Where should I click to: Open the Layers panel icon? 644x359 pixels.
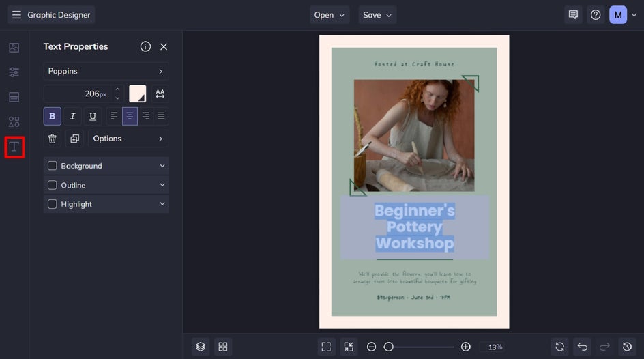[201, 347]
